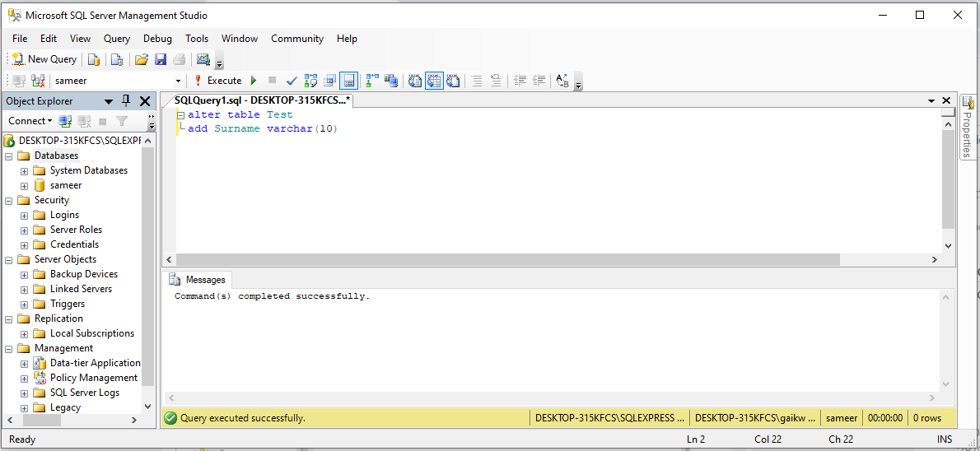The width and height of the screenshot is (980, 451).
Task: Open the Community menu
Action: click(x=296, y=39)
